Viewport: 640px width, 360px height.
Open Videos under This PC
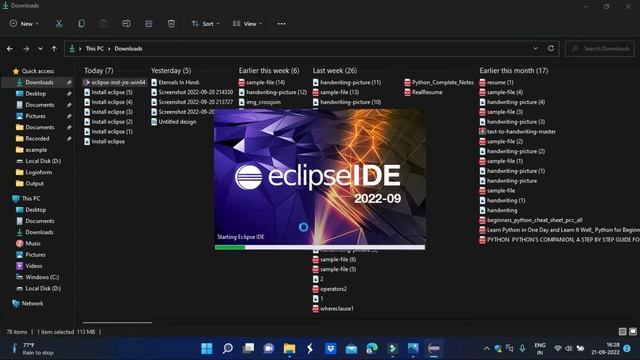pos(33,266)
